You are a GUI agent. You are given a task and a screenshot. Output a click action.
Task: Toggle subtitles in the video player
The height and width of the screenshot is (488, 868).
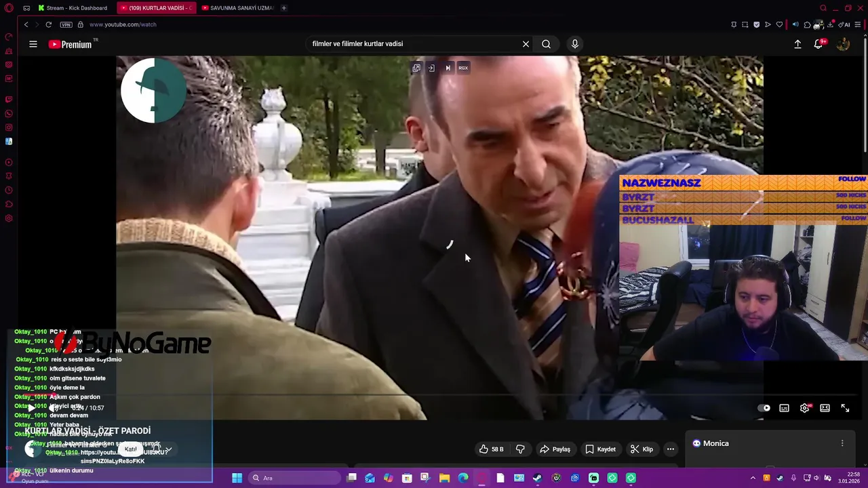[x=784, y=408]
